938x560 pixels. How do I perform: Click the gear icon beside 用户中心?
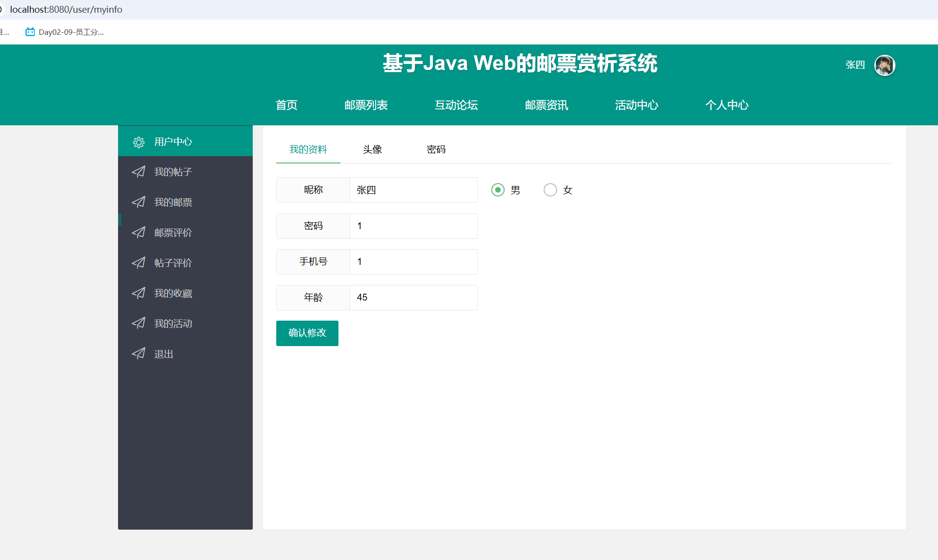(139, 142)
